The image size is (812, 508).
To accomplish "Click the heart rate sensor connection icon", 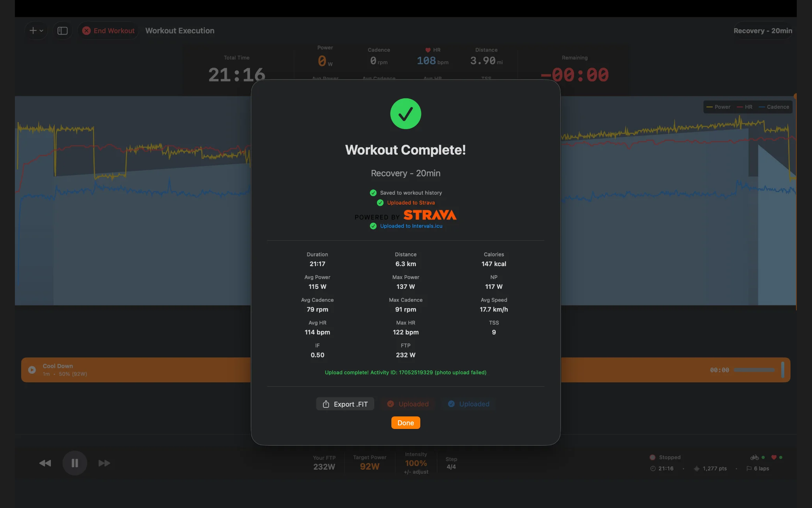I will coord(774,457).
